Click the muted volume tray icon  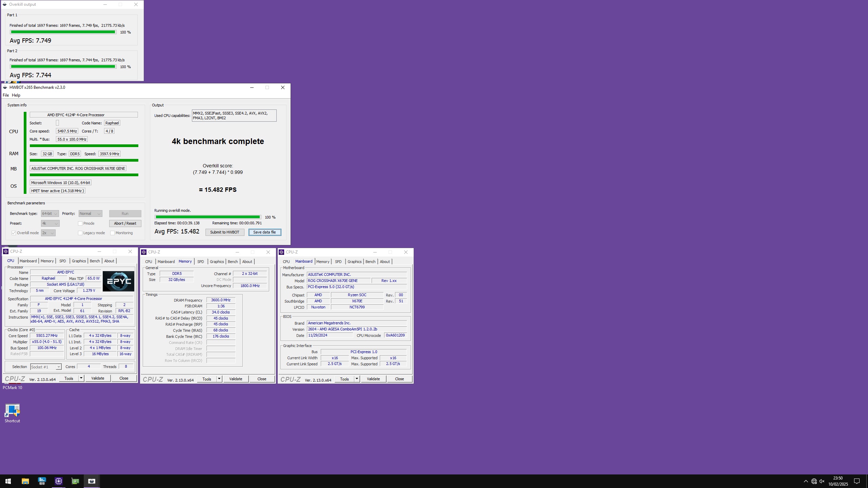[x=822, y=481]
